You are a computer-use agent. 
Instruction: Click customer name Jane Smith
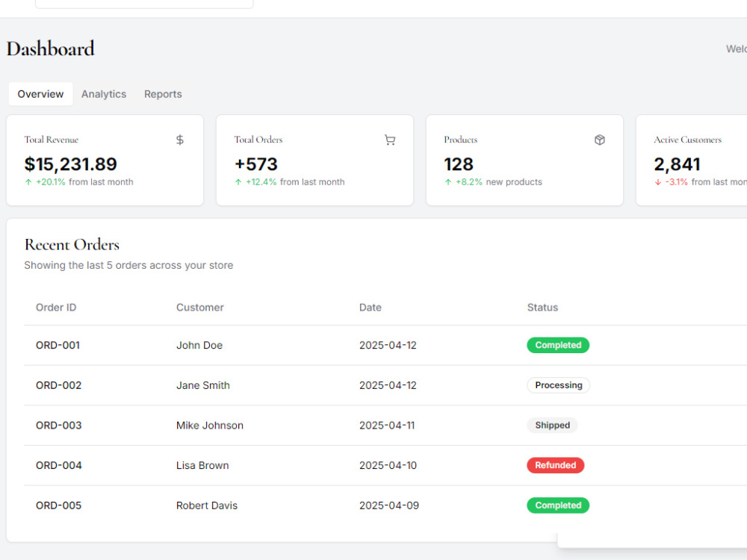click(x=203, y=385)
